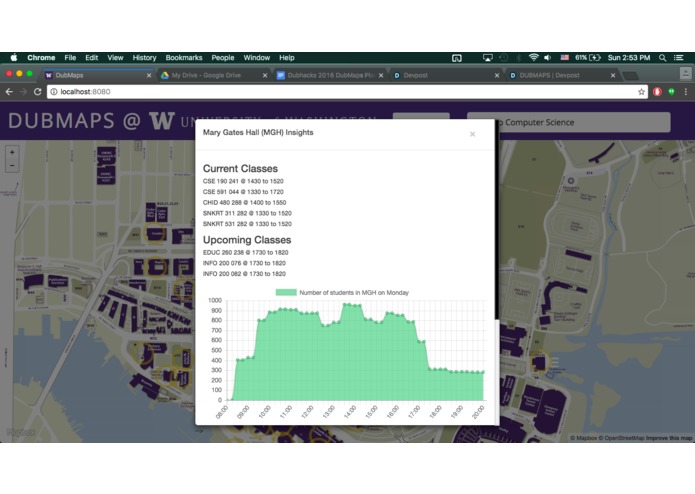This screenshot has height=494, width=695.
Task: Open a new tab button
Action: point(630,76)
